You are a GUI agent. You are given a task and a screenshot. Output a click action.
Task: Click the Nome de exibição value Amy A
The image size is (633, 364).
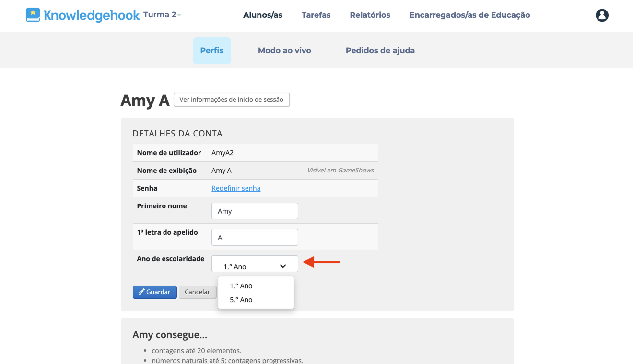pyautogui.click(x=222, y=171)
